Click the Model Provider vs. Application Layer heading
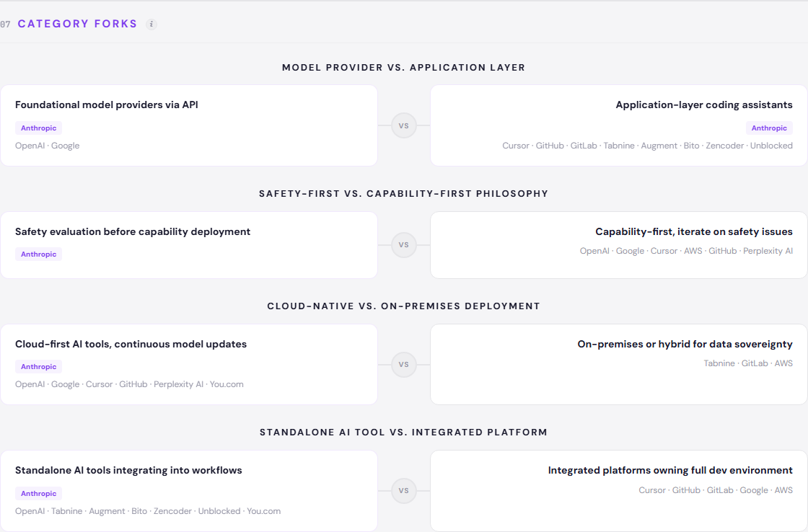Image resolution: width=808 pixels, height=532 pixels. pyautogui.click(x=404, y=68)
